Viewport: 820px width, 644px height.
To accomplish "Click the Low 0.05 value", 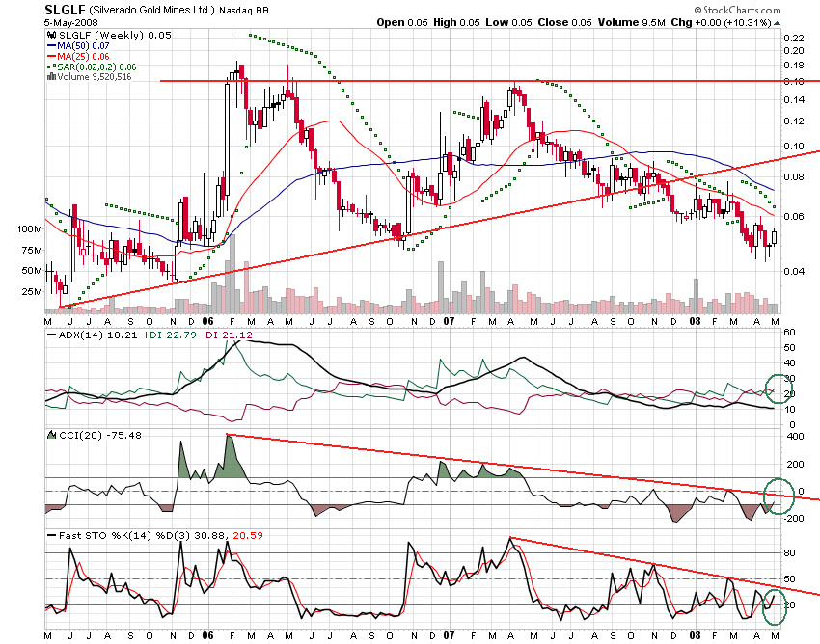I will 508,22.
